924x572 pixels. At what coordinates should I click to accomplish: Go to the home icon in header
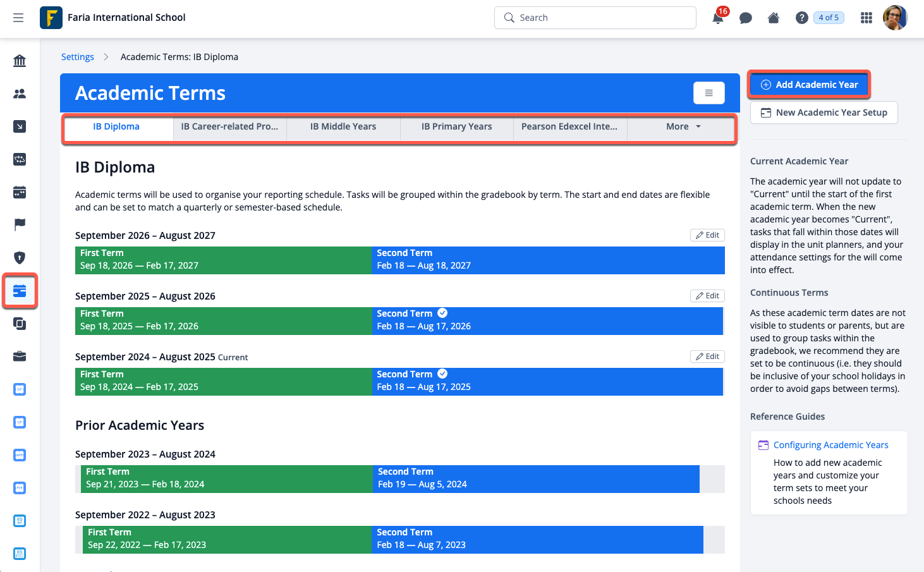[x=774, y=18]
